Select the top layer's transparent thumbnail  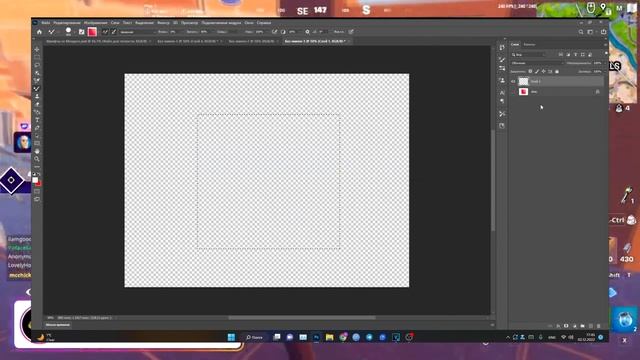[523, 82]
